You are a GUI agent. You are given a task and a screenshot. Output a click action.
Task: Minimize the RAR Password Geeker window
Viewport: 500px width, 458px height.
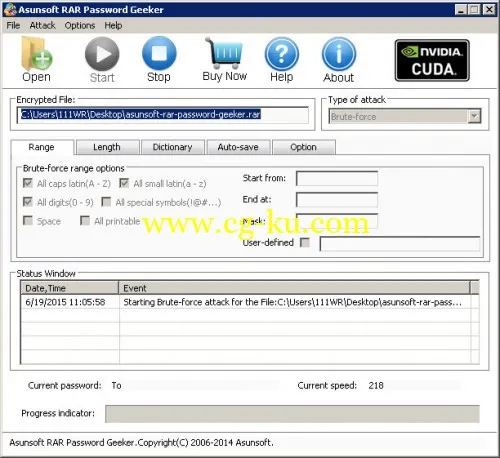coord(461,9)
